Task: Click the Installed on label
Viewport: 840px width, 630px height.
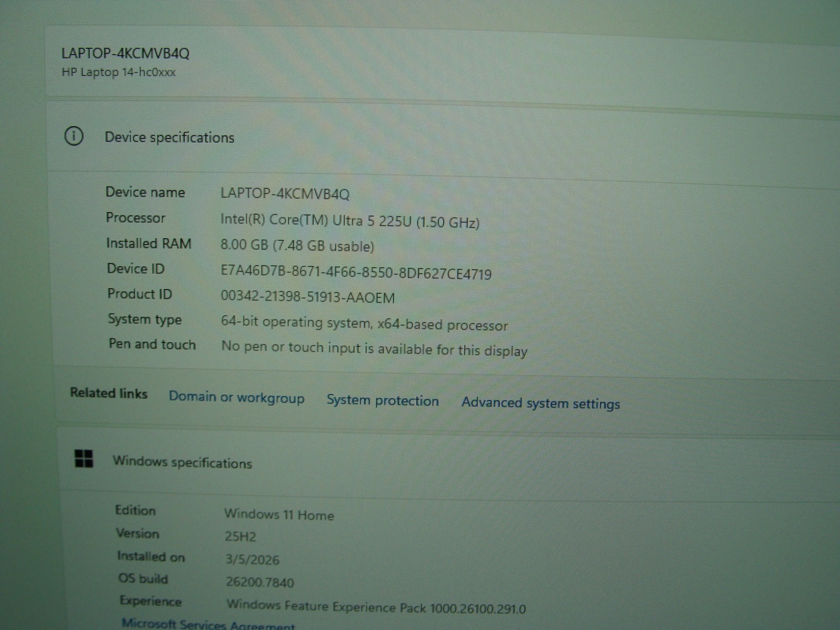Action: 151,556
